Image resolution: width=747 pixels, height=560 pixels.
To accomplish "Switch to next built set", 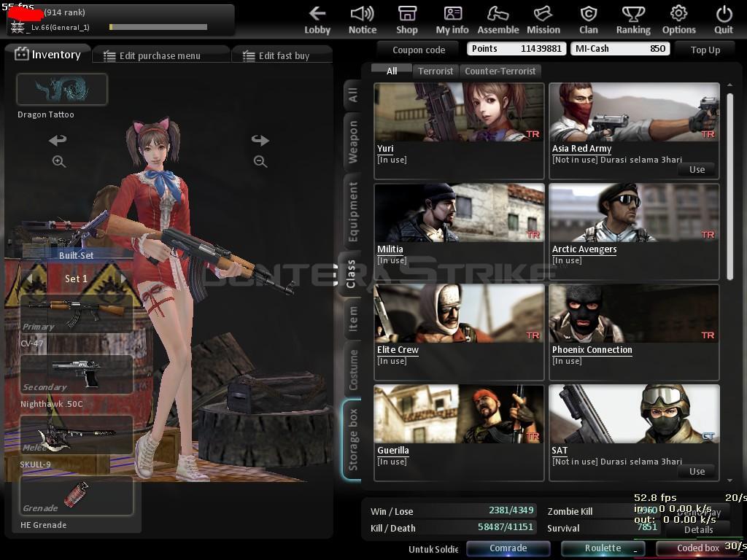I will pos(123,278).
